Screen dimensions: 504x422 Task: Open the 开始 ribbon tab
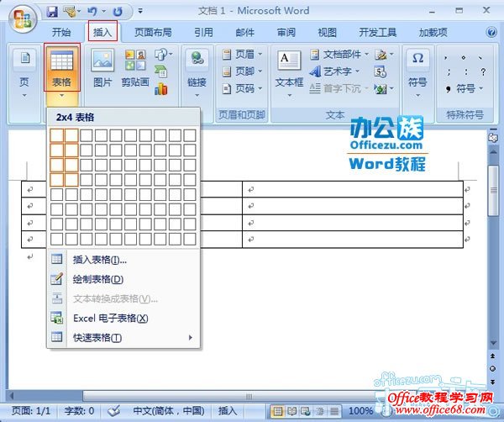tap(61, 32)
